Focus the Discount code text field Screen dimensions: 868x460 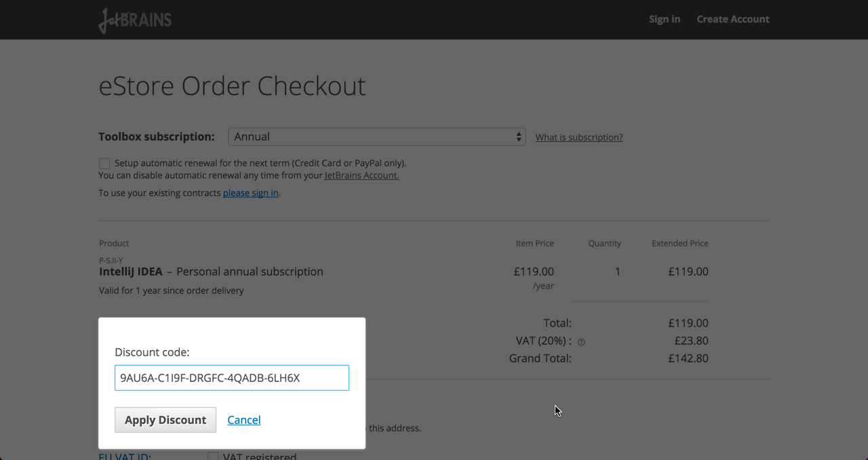231,378
